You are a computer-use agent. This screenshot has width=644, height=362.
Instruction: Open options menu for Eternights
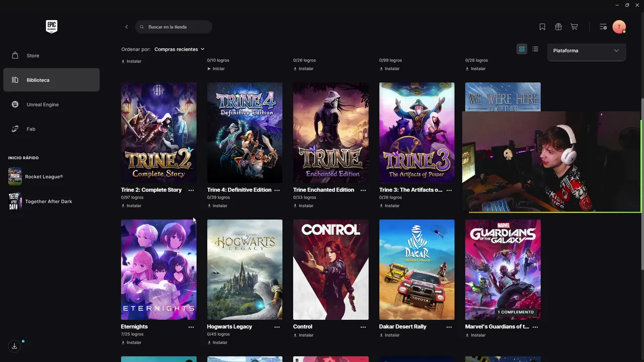point(191,327)
